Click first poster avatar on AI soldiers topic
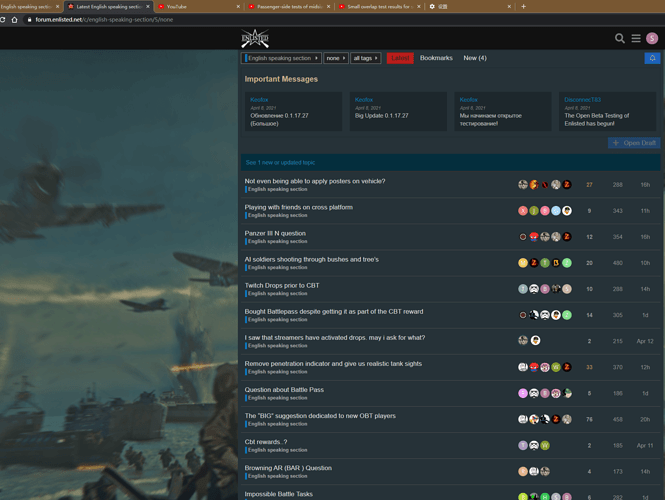 523,263
